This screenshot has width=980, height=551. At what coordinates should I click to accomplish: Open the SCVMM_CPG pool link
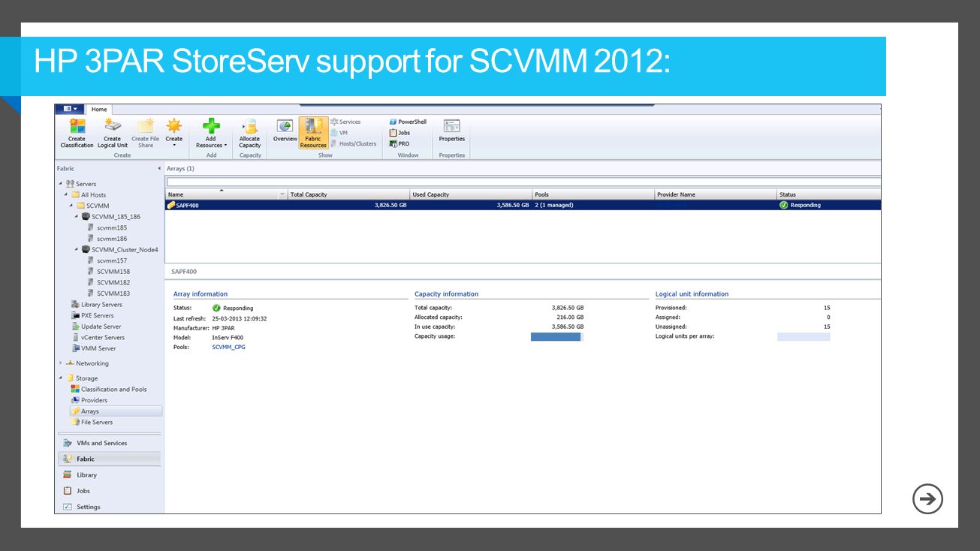[229, 348]
